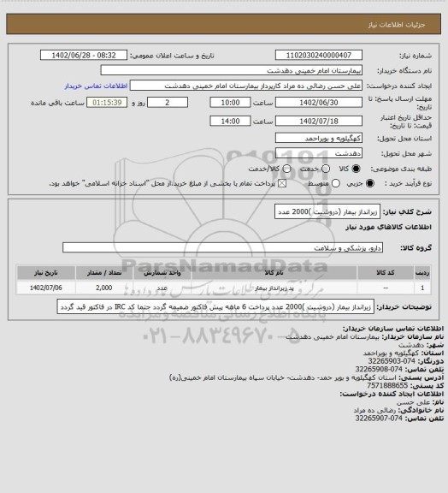
Task: Click the unit cell عدد
Action: pos(162,288)
